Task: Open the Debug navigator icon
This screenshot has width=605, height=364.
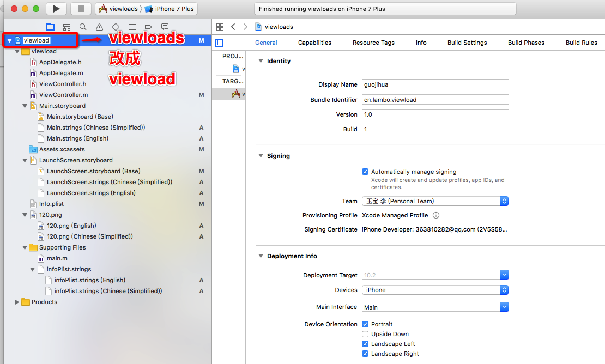Action: click(x=132, y=27)
